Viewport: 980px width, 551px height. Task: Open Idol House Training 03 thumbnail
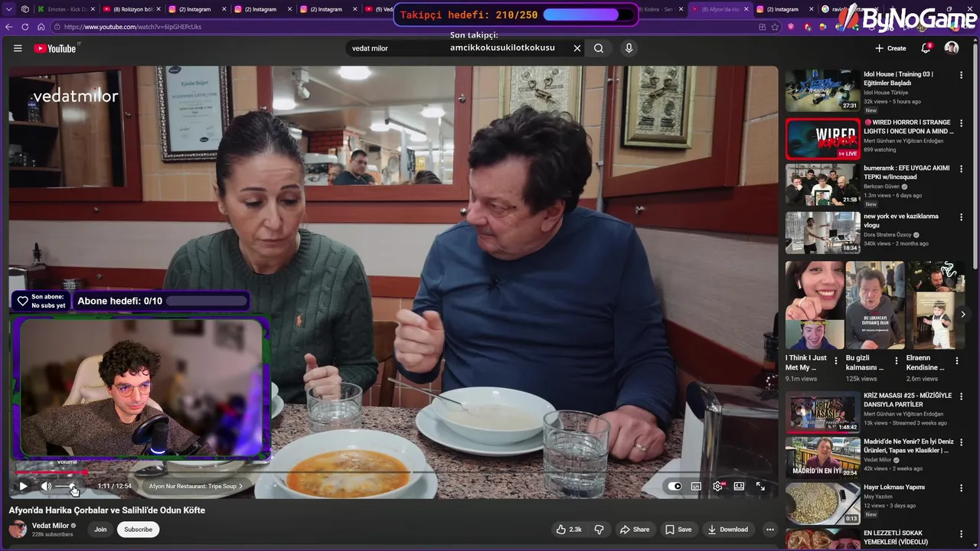(x=822, y=90)
